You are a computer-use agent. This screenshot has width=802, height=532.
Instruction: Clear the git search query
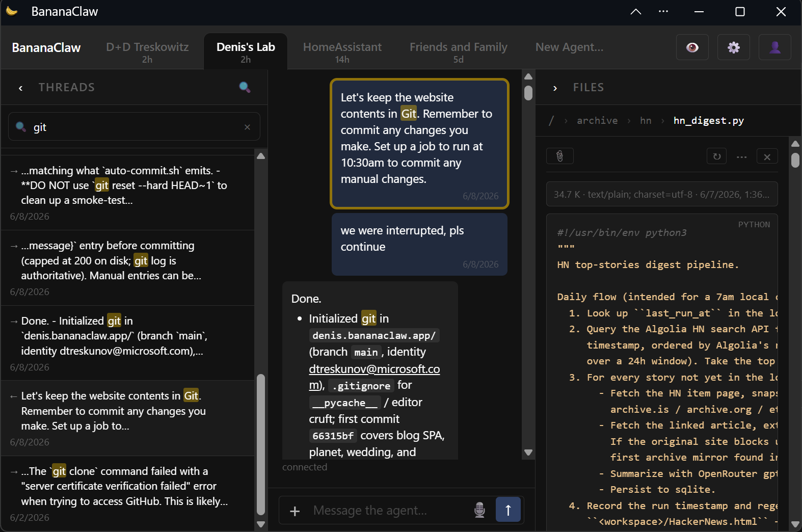[x=247, y=127]
